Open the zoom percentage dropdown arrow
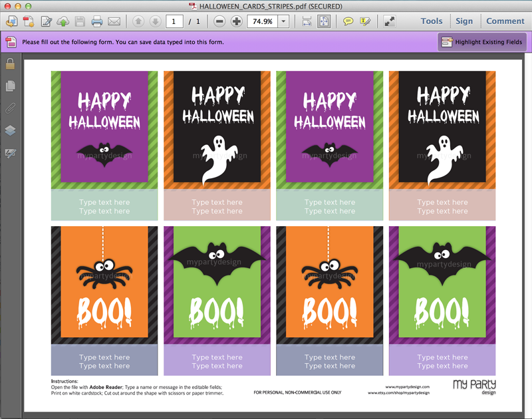532x419 pixels. [284, 21]
